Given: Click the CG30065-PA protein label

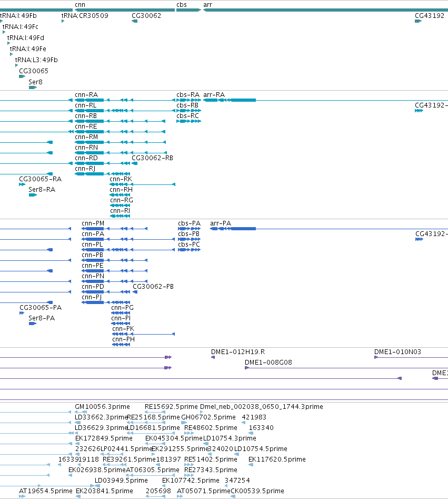Looking at the screenshot, I should click(x=41, y=307).
